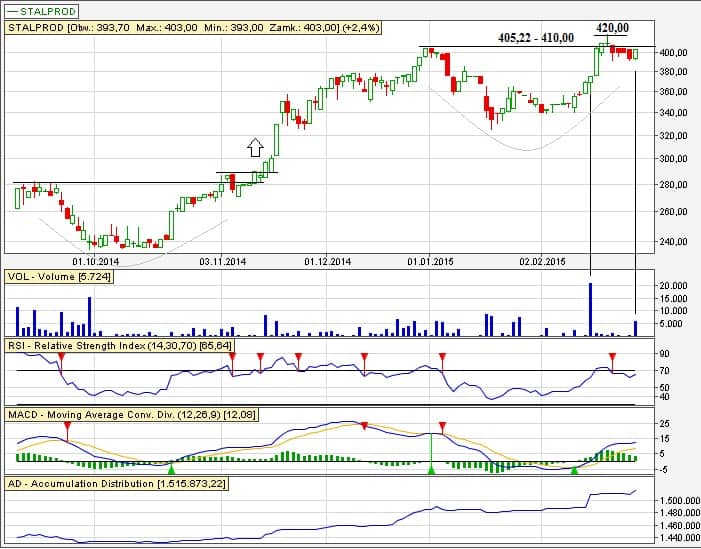Click the 400,00 value on the price axis
Screen dimensions: 701x549
[x=674, y=52]
